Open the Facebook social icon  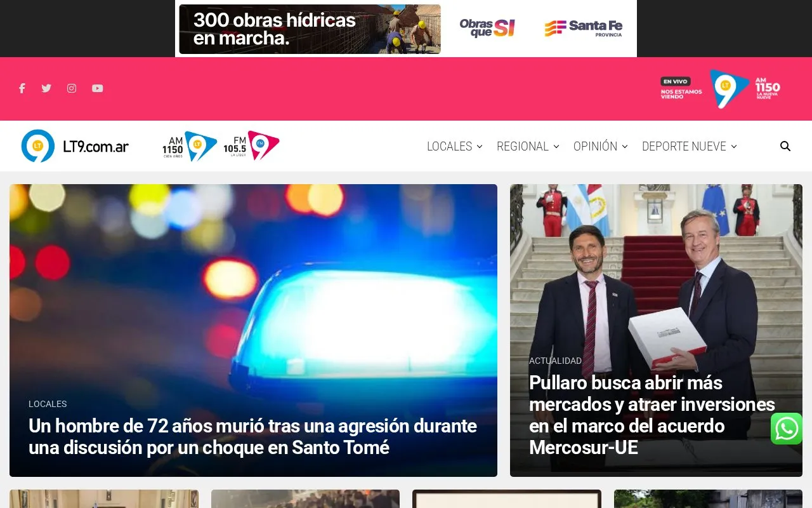pyautogui.click(x=22, y=88)
